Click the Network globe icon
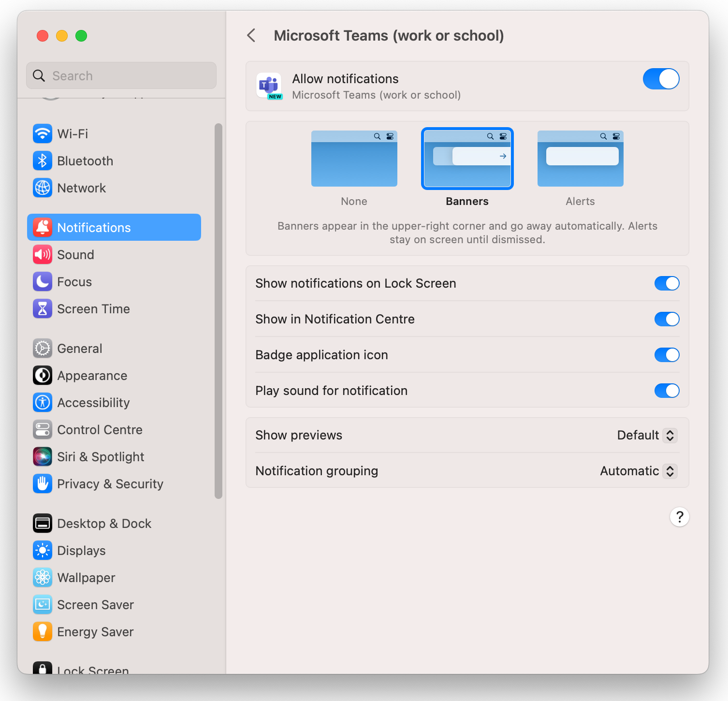 click(43, 188)
